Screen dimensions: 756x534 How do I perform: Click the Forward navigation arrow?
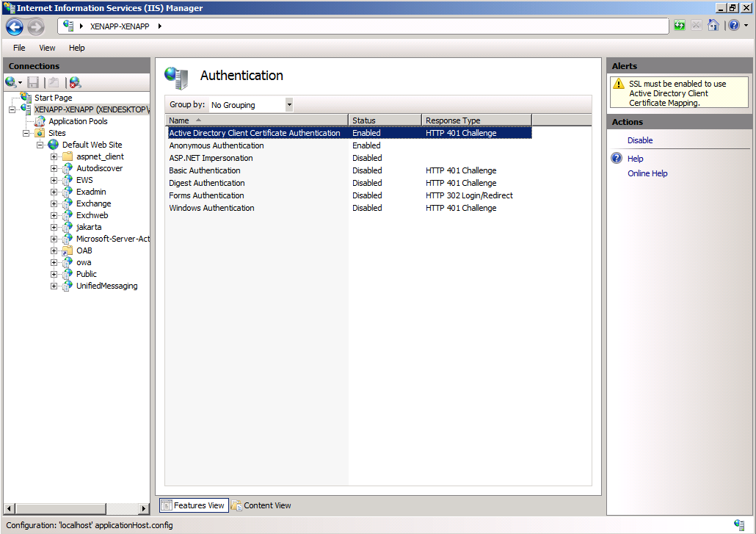tap(36, 27)
